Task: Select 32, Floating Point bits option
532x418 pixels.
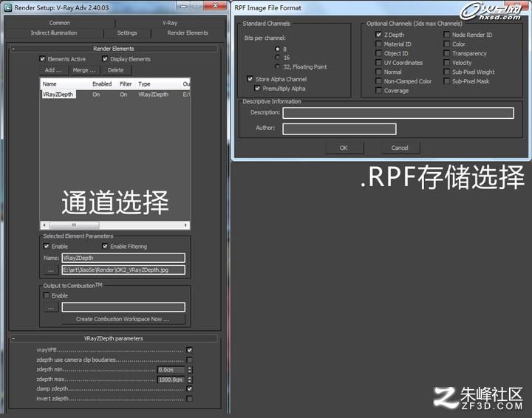Action: point(278,66)
